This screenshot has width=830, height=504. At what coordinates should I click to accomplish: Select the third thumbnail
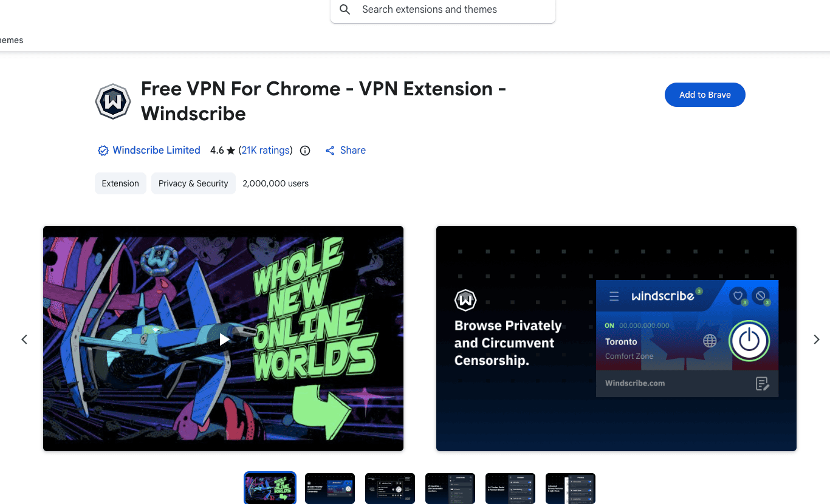(390, 488)
